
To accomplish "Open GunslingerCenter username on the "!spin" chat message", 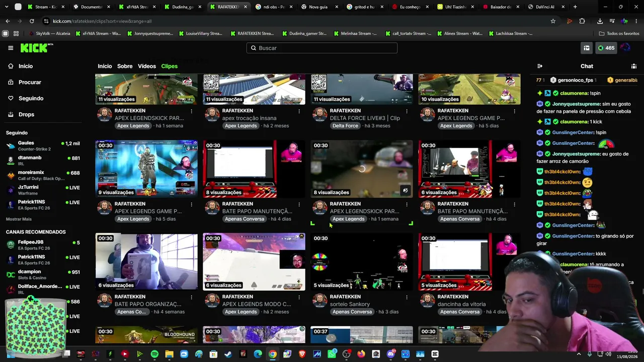I will tap(573, 132).
